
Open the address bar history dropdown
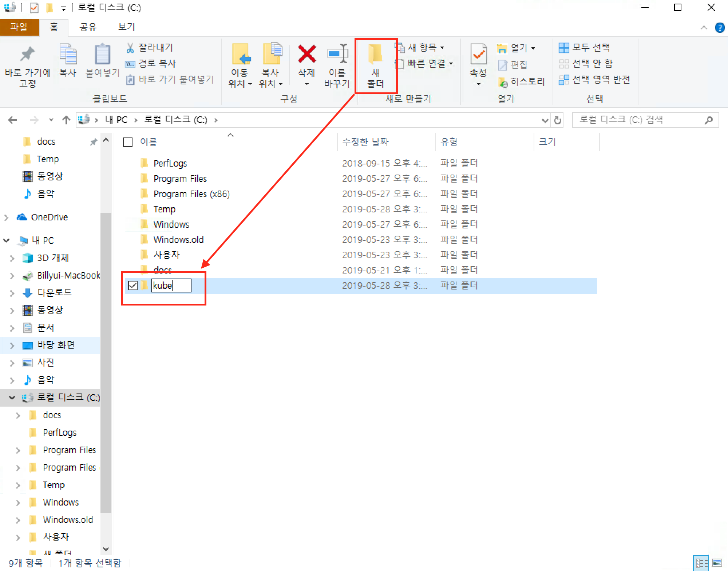[545, 120]
